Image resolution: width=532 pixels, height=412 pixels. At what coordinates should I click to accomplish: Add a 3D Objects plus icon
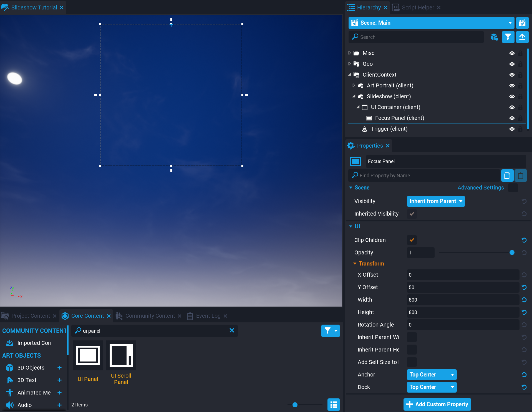59,368
